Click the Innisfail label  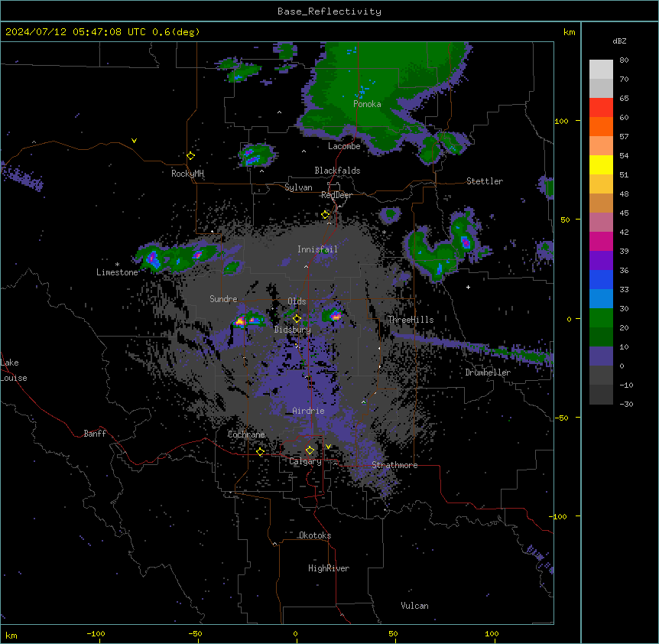click(x=317, y=249)
